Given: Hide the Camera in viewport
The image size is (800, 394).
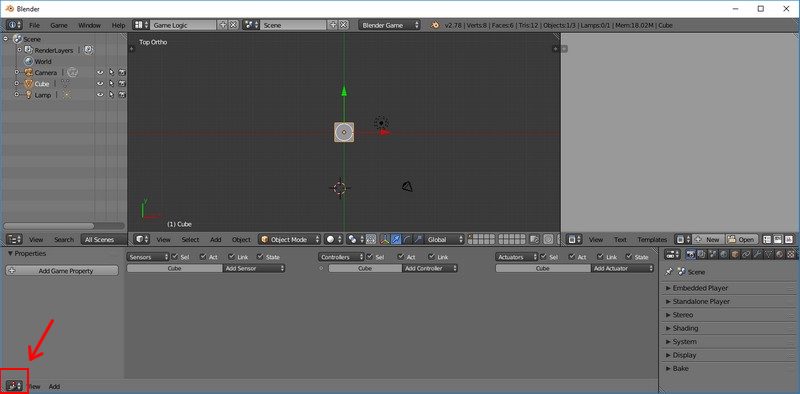Looking at the screenshot, I should point(100,72).
